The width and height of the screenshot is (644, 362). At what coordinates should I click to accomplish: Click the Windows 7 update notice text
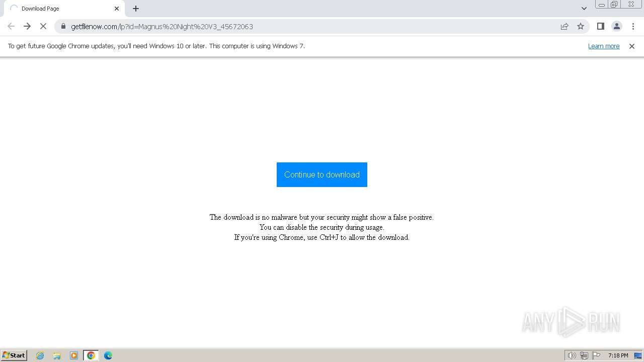[x=156, y=46]
